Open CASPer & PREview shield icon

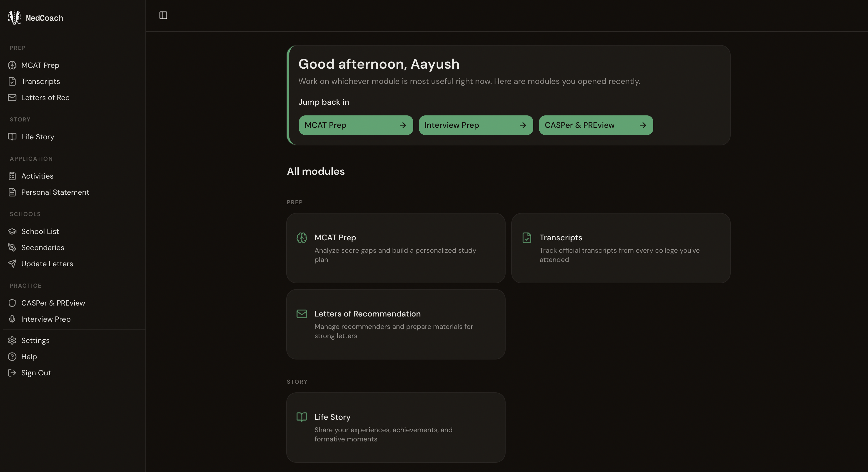coord(12,303)
